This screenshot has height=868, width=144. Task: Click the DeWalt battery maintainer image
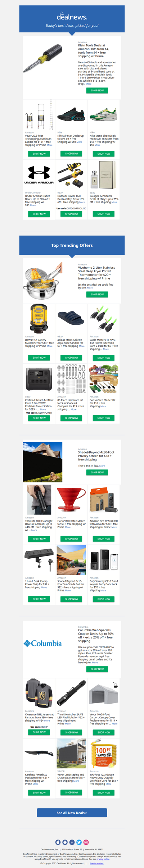click(x=39, y=319)
